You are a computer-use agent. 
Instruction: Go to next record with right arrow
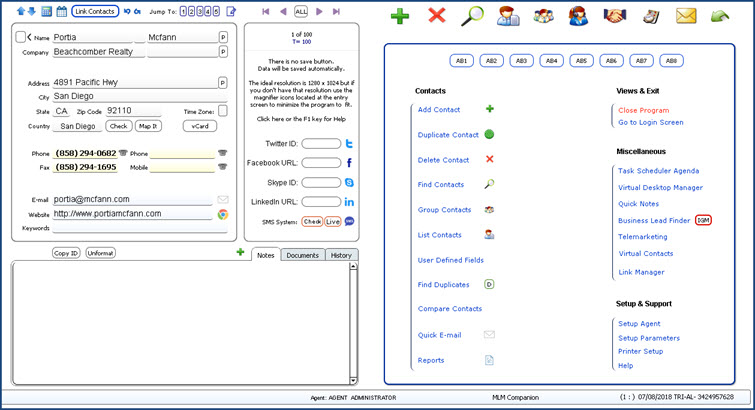coord(320,11)
